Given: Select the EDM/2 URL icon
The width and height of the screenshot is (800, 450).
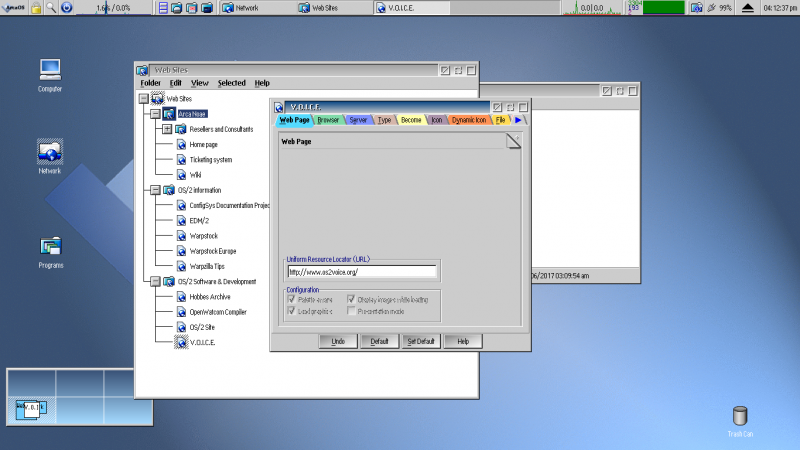Looking at the screenshot, I should coord(181,220).
